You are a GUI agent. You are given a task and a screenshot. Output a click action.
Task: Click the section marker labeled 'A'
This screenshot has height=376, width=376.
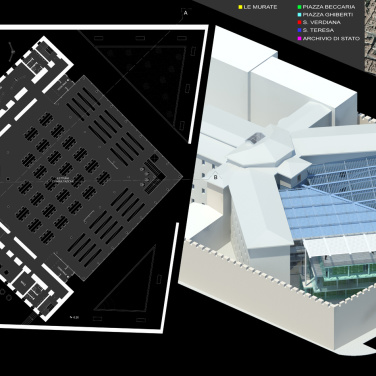(186, 13)
